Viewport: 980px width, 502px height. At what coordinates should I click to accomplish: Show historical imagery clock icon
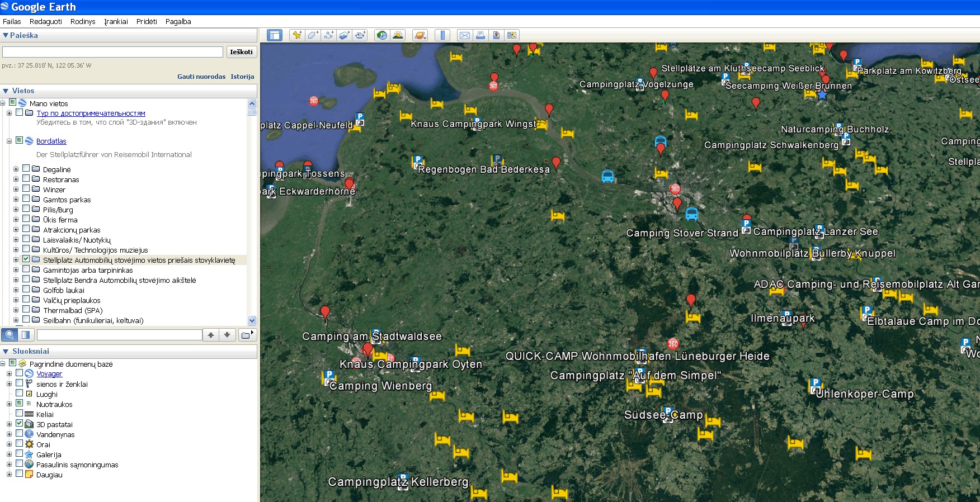pos(382,35)
